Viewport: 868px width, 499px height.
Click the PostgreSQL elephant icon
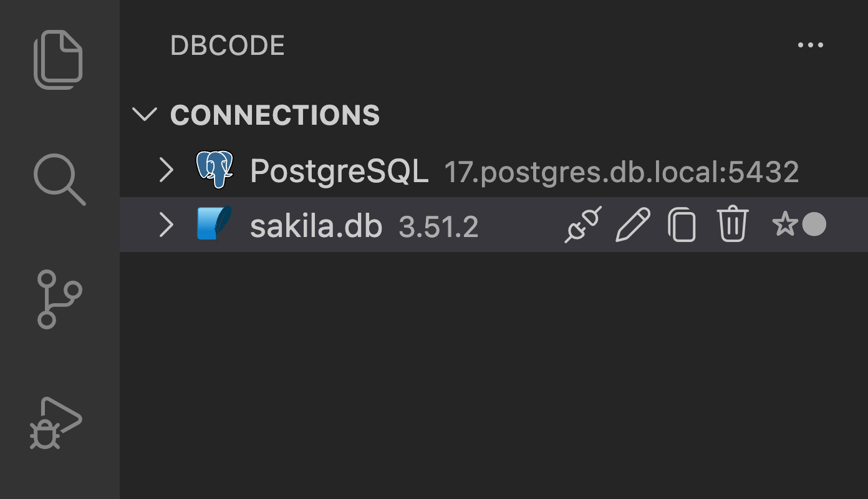pos(215,169)
